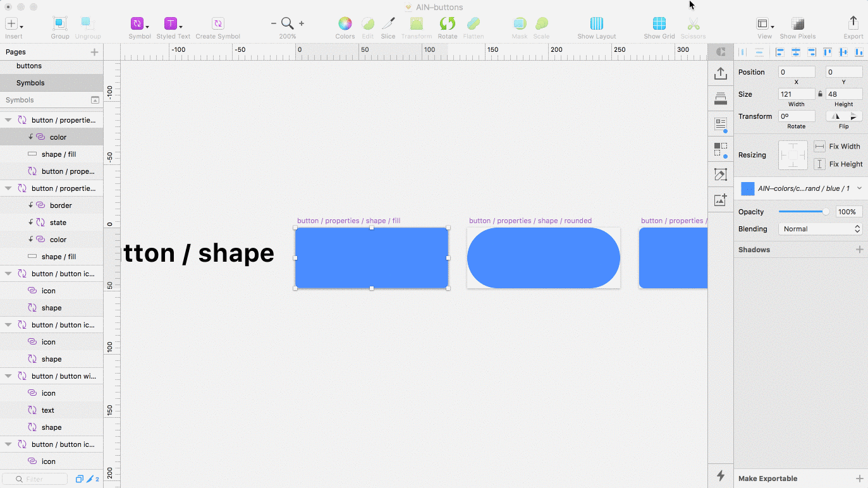Image resolution: width=868 pixels, height=488 pixels.
Task: Toggle the size proportions lock
Action: click(x=821, y=94)
